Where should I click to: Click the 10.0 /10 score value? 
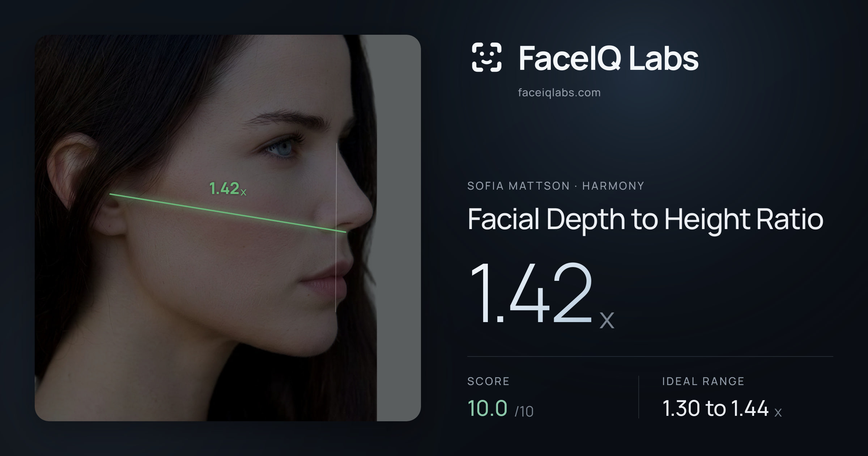point(500,408)
